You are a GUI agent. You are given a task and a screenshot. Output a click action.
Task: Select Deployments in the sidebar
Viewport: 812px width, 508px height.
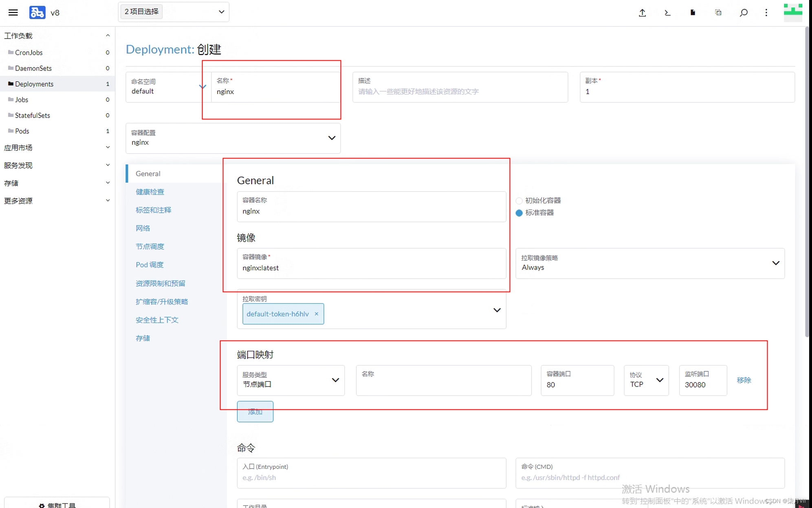[57, 84]
